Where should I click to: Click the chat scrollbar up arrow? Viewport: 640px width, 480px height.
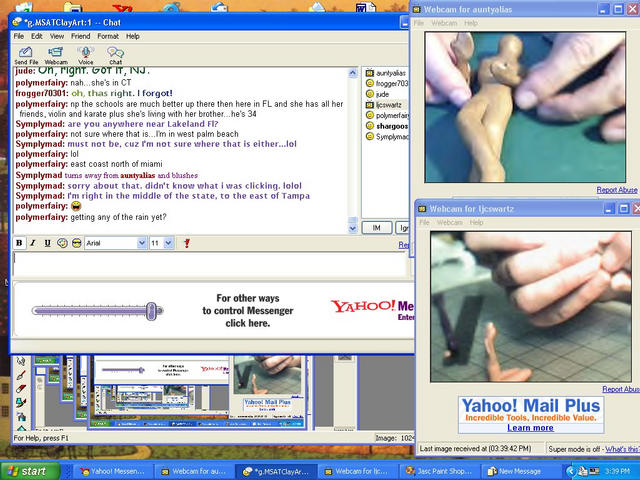point(353,73)
